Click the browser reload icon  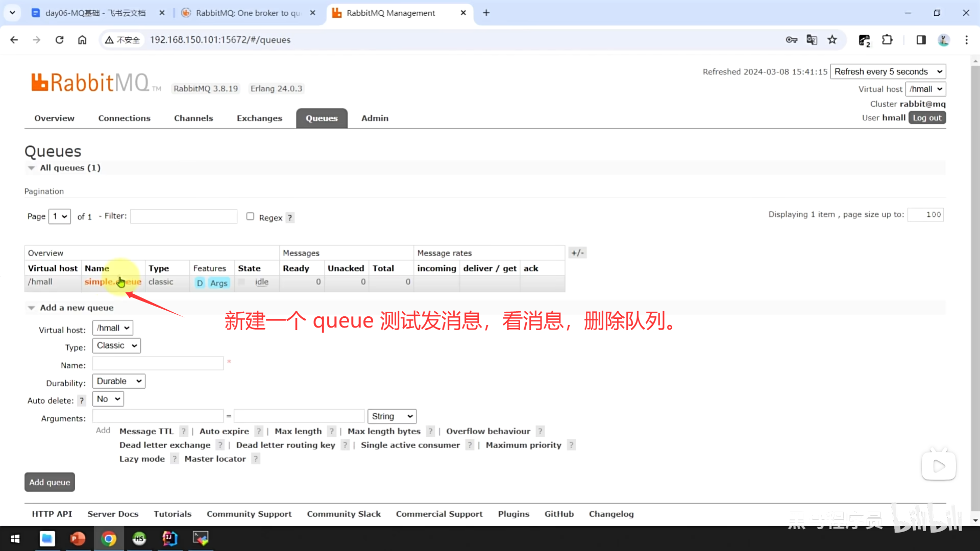pyautogui.click(x=59, y=40)
